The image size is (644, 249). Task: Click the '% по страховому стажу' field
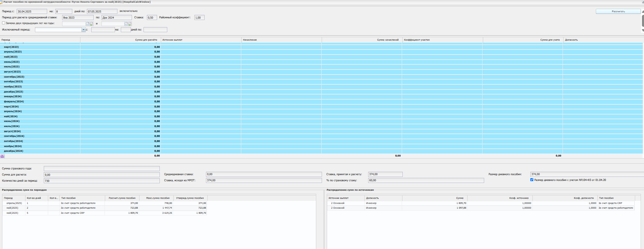point(426,180)
